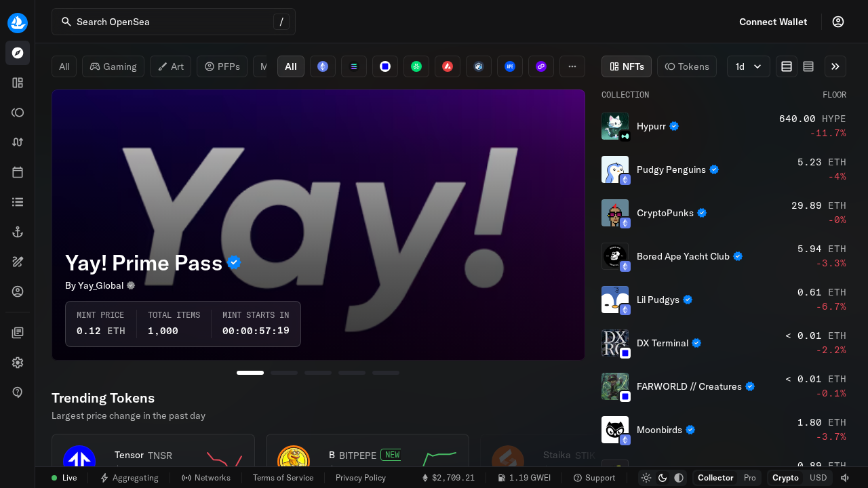
Task: Select the Gaming category tab
Action: (x=113, y=66)
